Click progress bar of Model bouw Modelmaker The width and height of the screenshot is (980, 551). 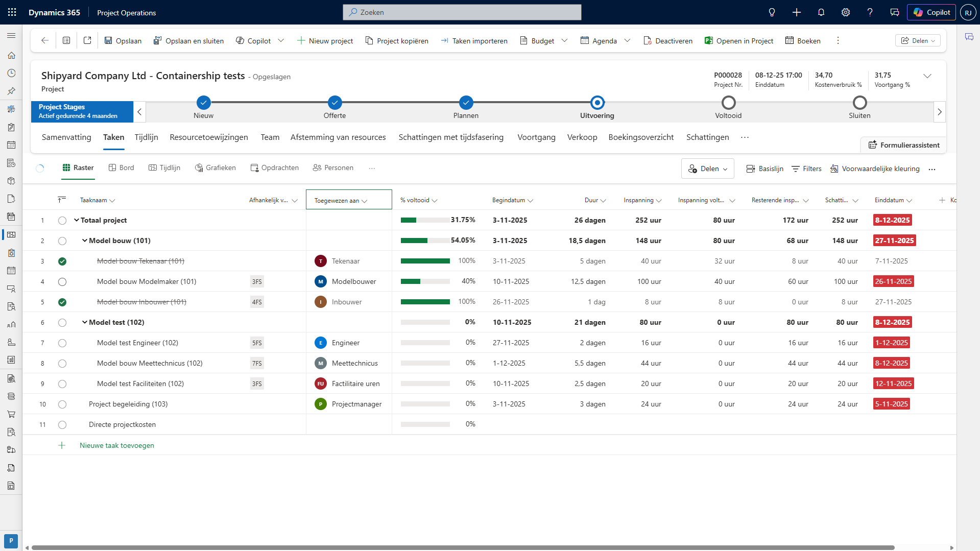point(425,281)
